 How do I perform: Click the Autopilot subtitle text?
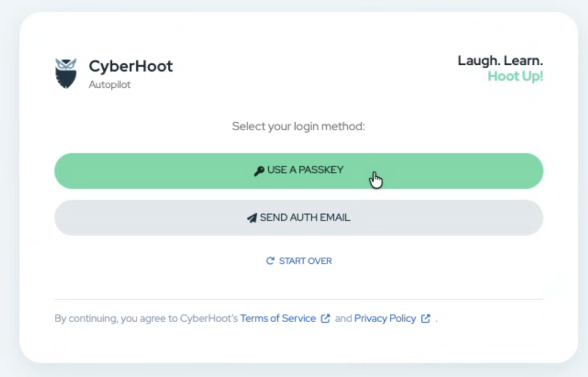pyautogui.click(x=110, y=85)
